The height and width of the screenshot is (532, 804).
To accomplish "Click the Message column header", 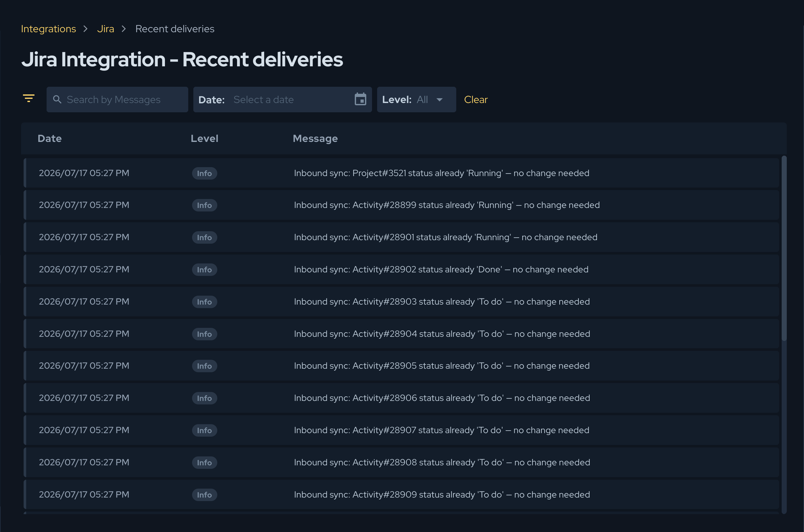I will coord(315,138).
